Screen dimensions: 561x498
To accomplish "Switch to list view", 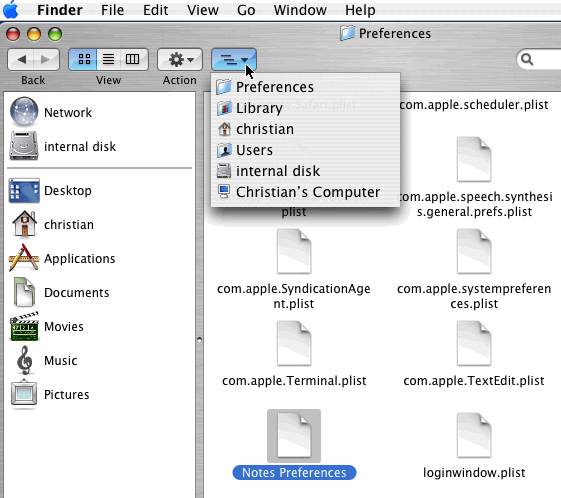I will (x=108, y=59).
